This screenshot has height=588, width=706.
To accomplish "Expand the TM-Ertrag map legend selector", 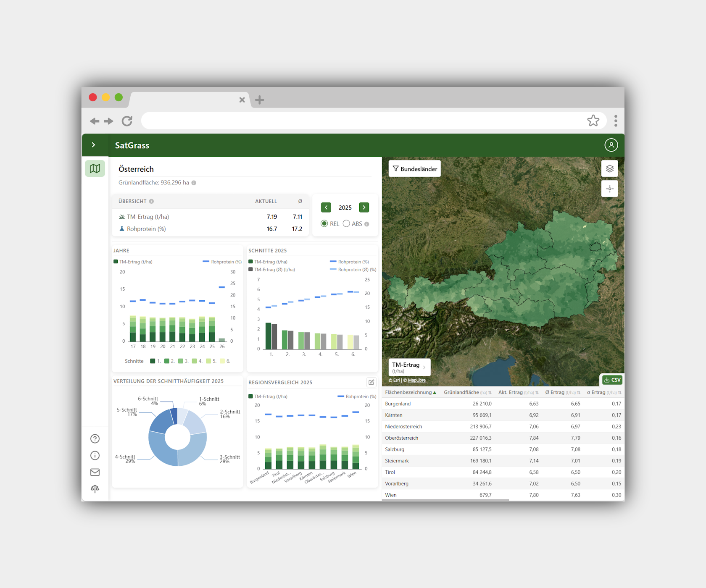I will click(409, 367).
